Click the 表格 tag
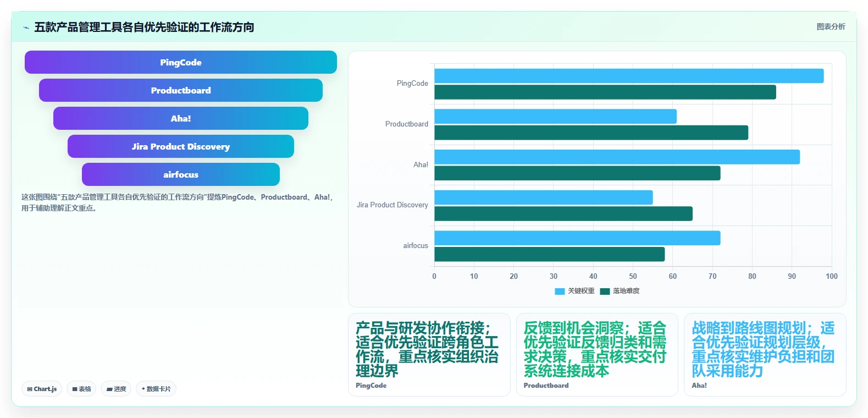Viewport: 868px width, 418px height. pos(81,389)
